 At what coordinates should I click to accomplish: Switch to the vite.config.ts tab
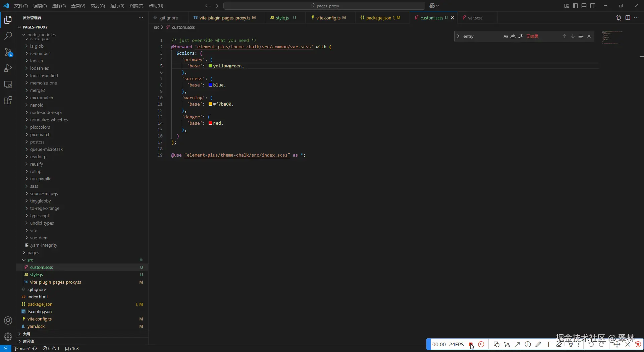329,18
